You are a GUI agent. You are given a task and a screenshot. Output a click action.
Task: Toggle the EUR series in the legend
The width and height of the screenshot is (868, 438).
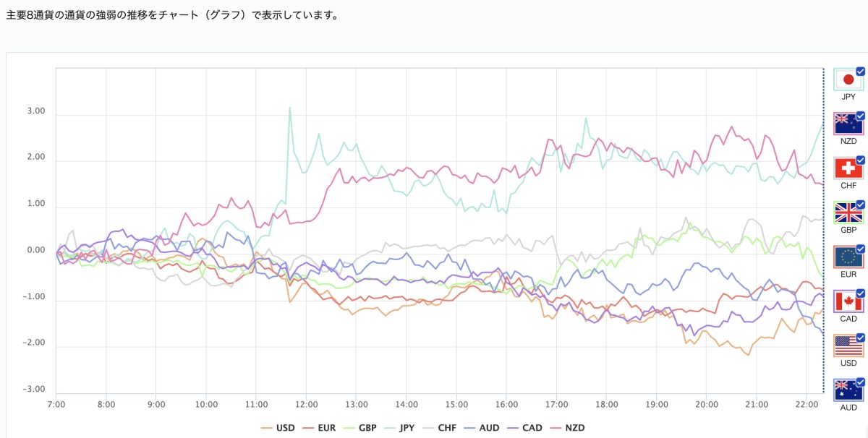click(326, 427)
